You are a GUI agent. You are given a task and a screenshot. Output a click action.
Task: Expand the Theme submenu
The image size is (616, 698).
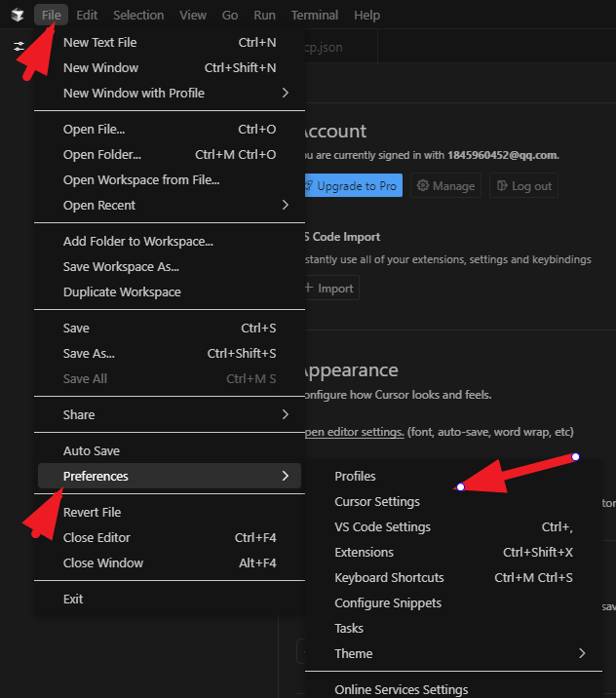453,654
